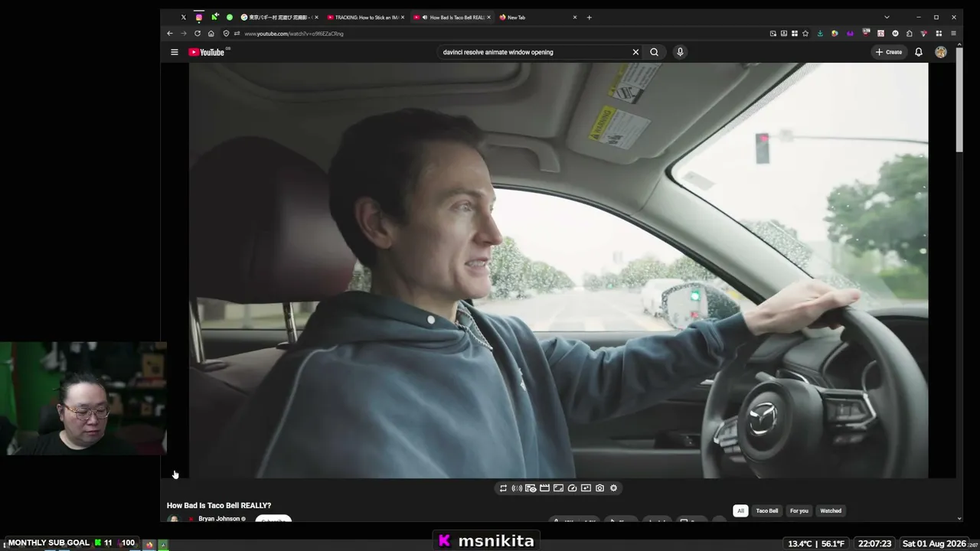Screen dimensions: 980x551
Task: Toggle video loop in the enhancer toolbar
Action: click(x=503, y=488)
